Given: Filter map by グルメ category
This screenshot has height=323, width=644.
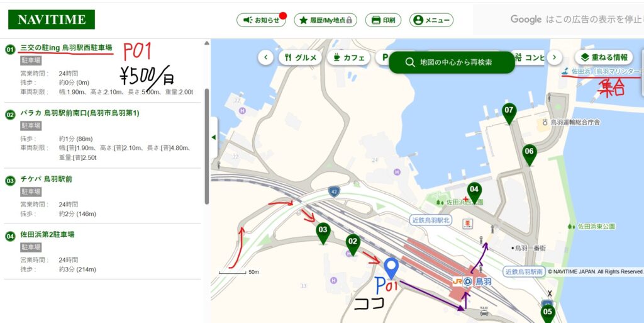Looking at the screenshot, I should tap(300, 57).
